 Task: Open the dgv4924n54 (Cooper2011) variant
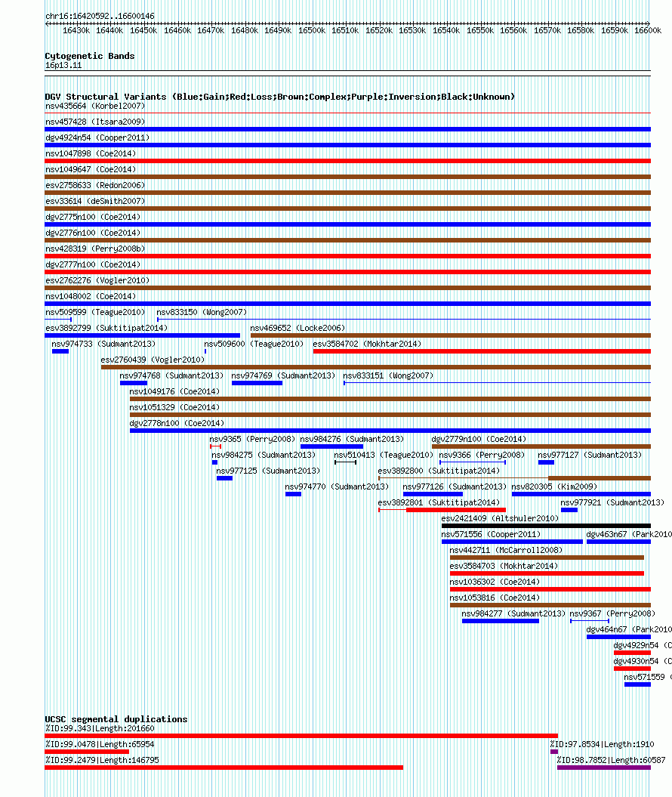pos(97,137)
